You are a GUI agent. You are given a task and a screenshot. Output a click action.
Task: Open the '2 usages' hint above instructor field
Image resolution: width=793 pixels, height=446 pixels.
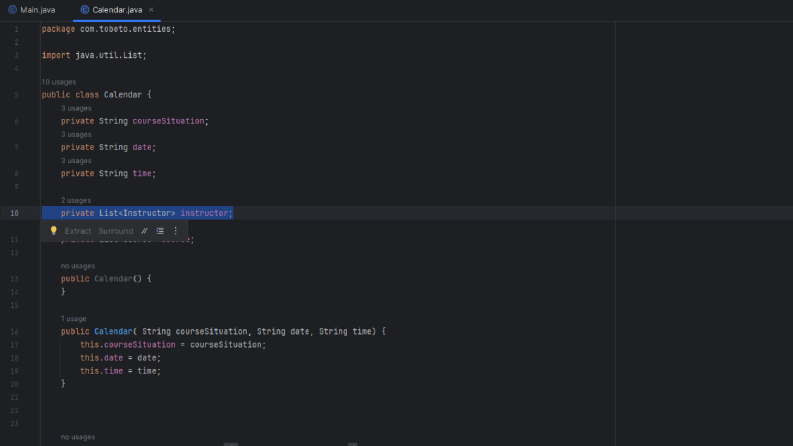click(76, 200)
